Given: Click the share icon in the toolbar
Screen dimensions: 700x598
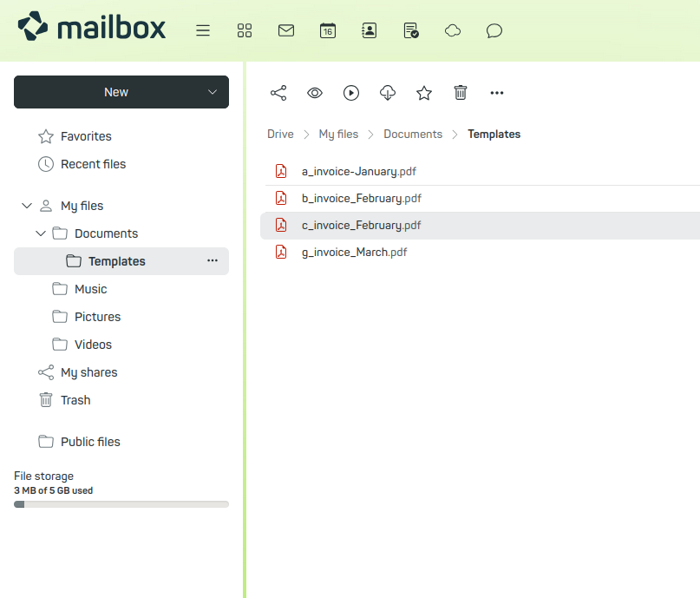Looking at the screenshot, I should 278,93.
